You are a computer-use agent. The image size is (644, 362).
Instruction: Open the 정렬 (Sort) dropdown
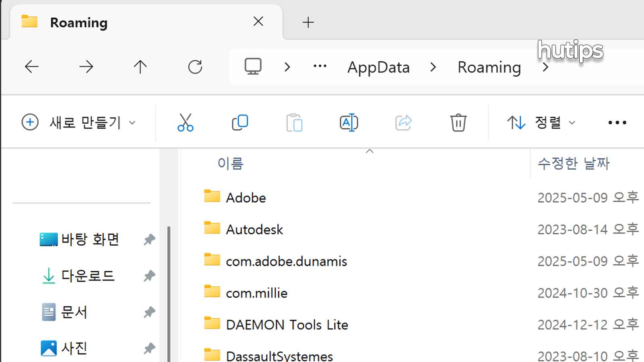pos(541,122)
